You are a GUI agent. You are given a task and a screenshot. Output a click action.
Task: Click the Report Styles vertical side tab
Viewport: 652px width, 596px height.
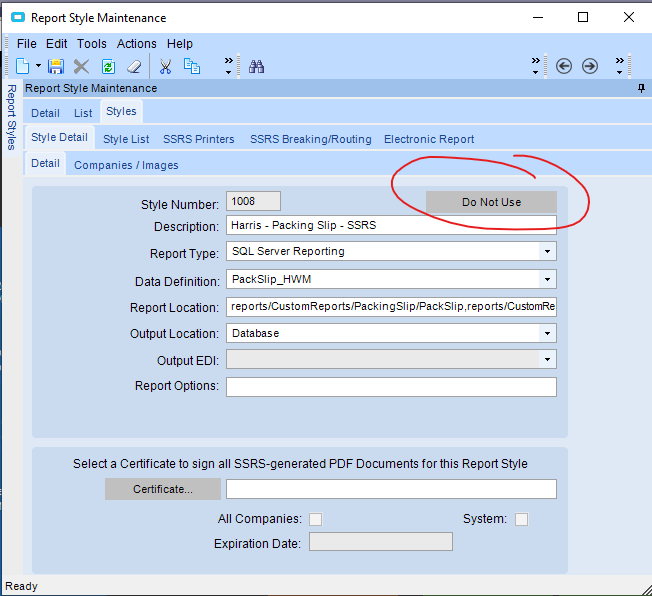click(x=12, y=117)
